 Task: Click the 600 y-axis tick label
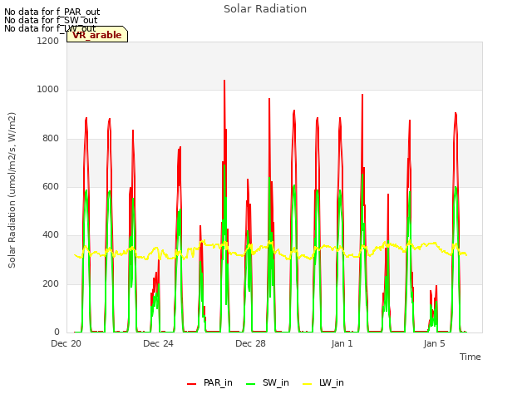tap(51, 187)
